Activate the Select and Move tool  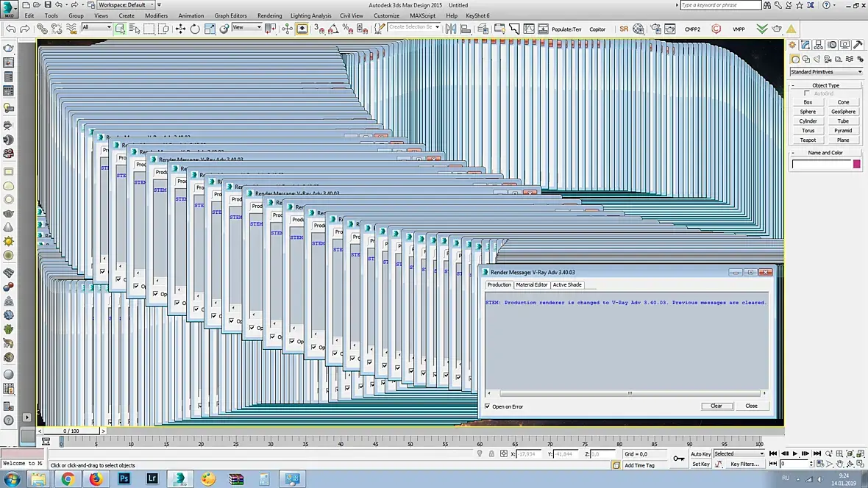(x=180, y=29)
